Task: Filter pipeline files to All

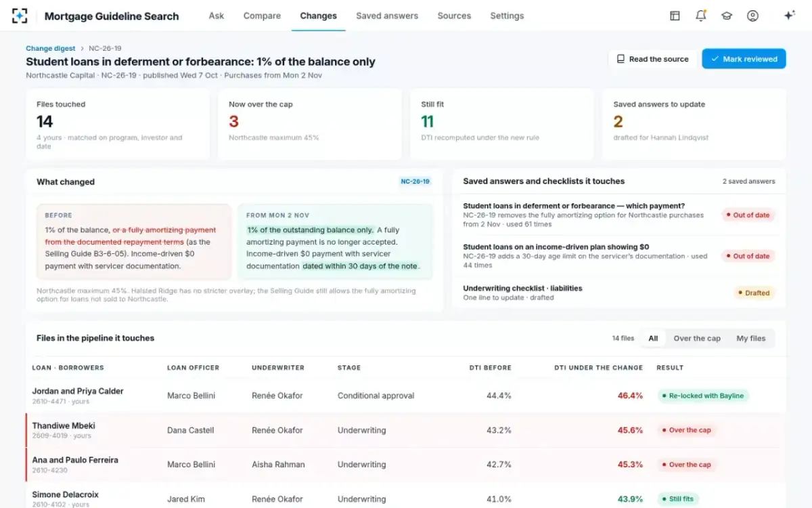Action: click(653, 338)
